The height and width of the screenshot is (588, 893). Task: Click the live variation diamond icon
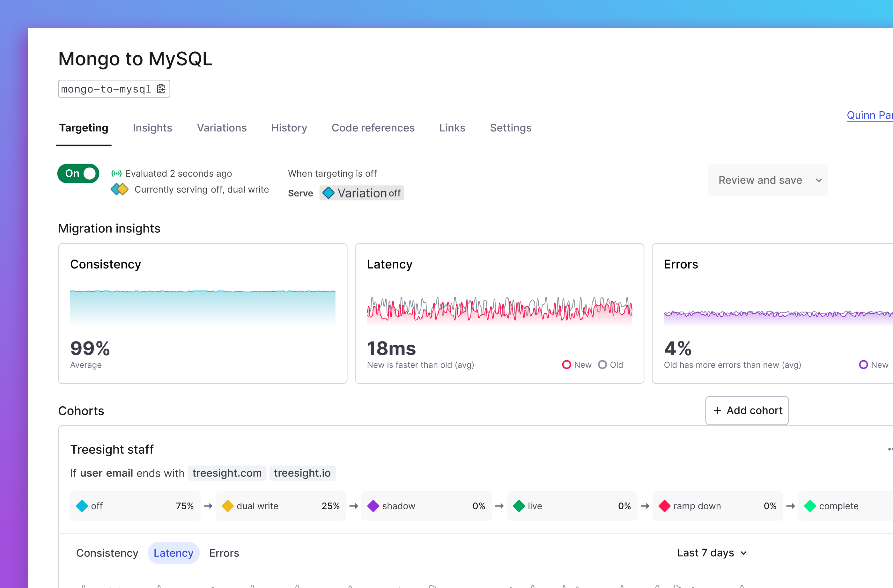coord(519,506)
